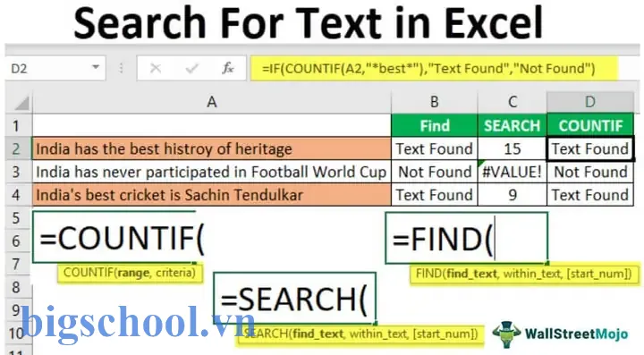This screenshot has width=644, height=355.
Task: Select column C header
Action: (513, 102)
